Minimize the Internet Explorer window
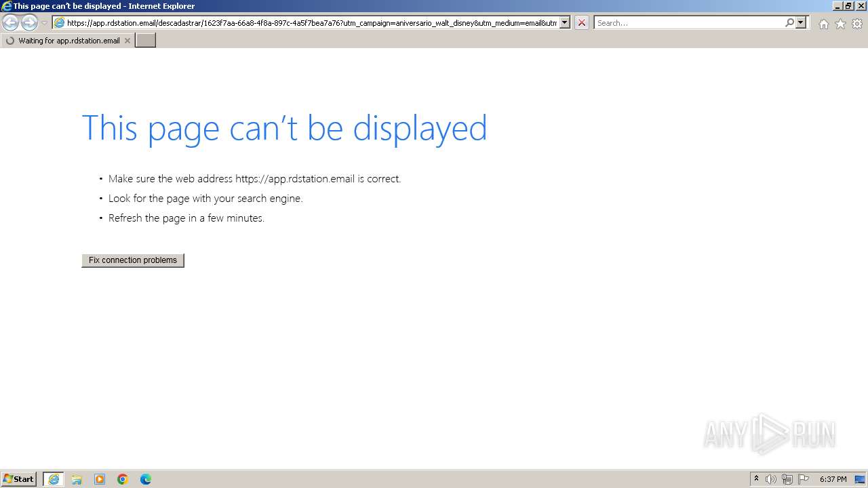868x488 pixels. (x=837, y=5)
